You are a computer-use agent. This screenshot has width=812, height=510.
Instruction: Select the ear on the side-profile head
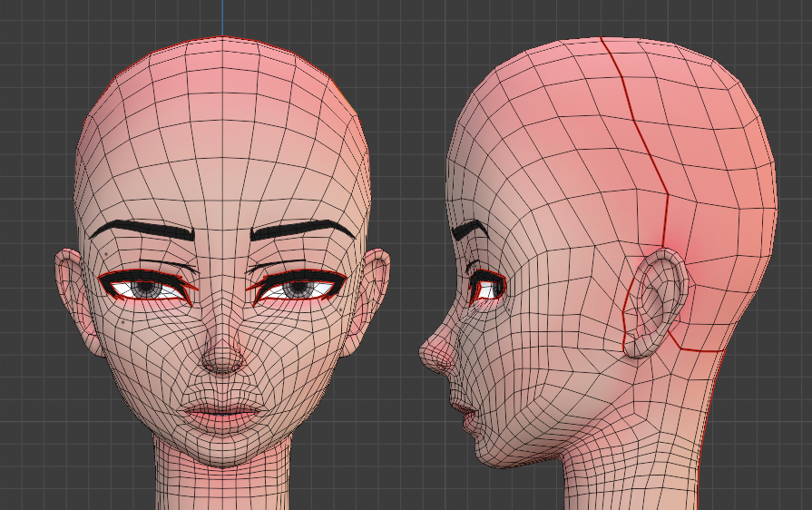click(x=656, y=303)
